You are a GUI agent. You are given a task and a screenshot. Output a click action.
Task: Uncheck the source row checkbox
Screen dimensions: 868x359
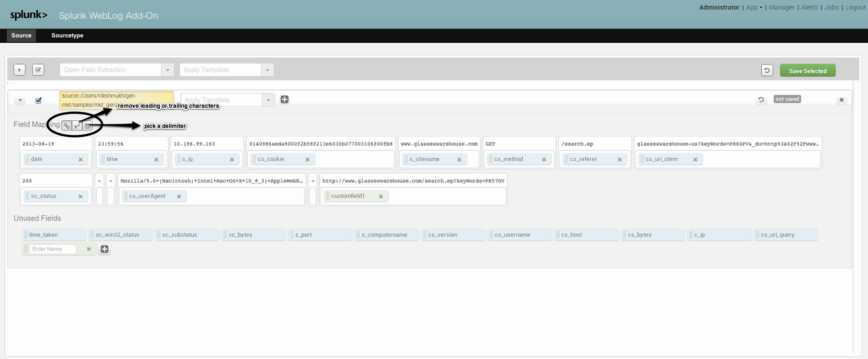tap(38, 100)
